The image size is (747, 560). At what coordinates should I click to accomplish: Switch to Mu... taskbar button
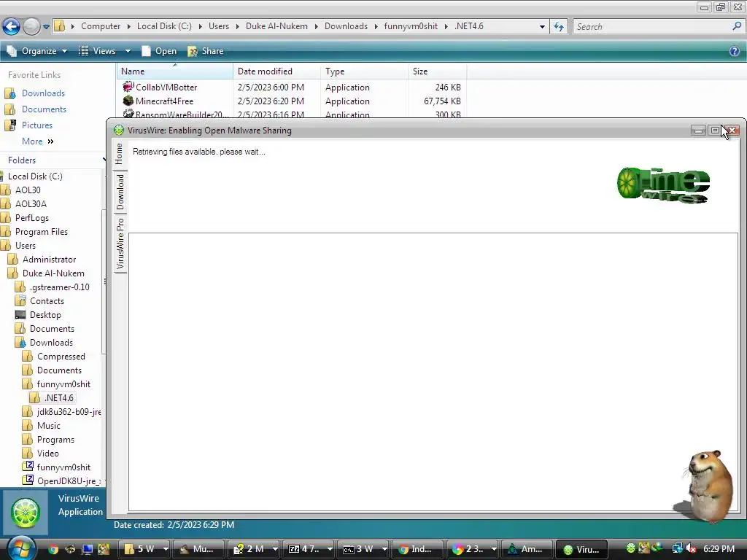[198, 549]
